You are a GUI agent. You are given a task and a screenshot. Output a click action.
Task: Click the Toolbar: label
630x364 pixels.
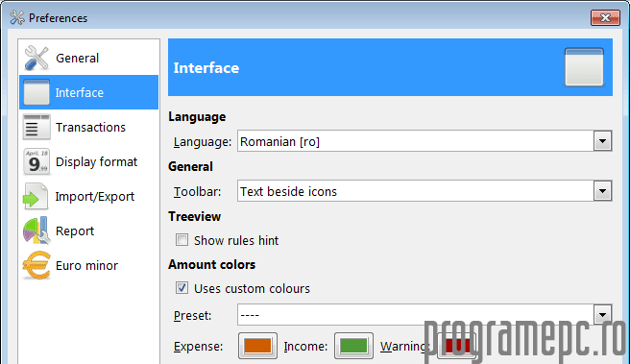pos(197,192)
